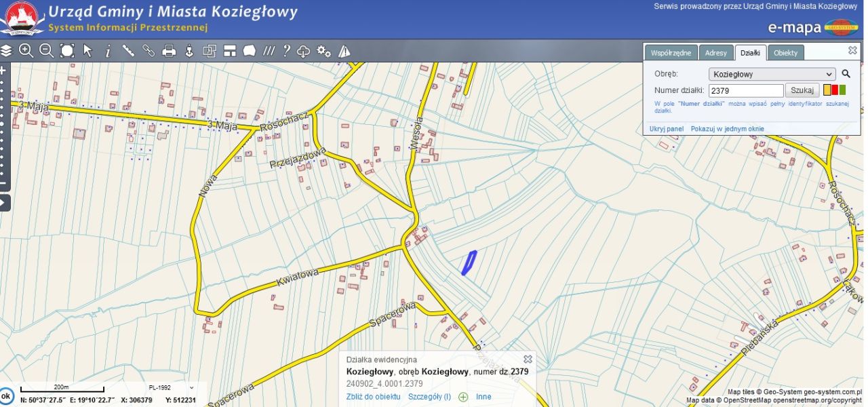Activate the object information tool
The image size is (868, 407).
107,51
